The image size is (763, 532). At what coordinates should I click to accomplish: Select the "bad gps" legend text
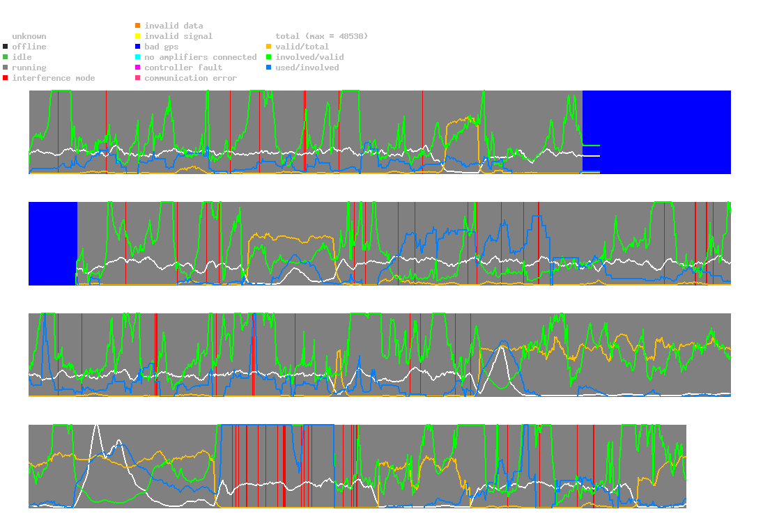pos(162,47)
